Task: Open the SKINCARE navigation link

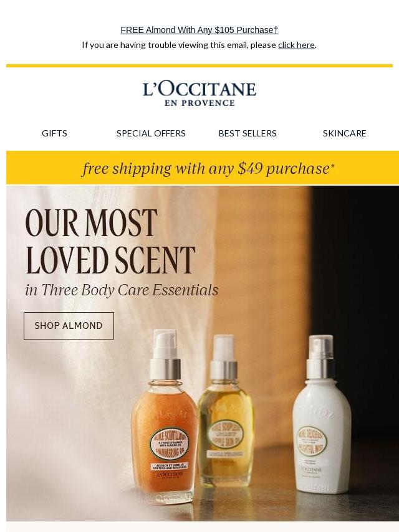Action: [x=344, y=133]
